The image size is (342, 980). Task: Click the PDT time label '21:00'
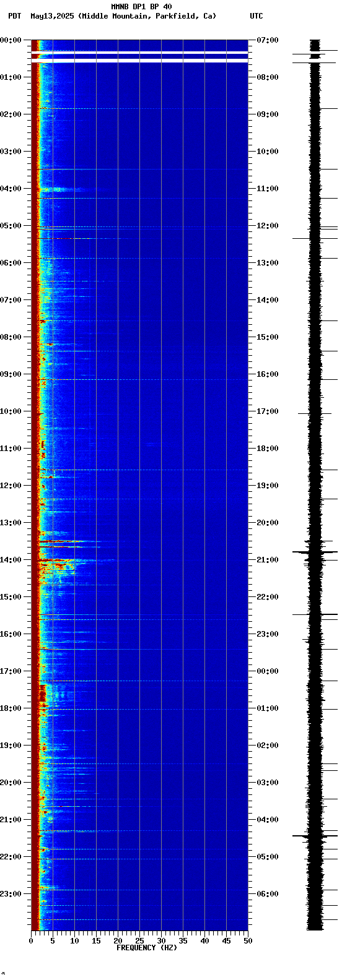(x=11, y=820)
